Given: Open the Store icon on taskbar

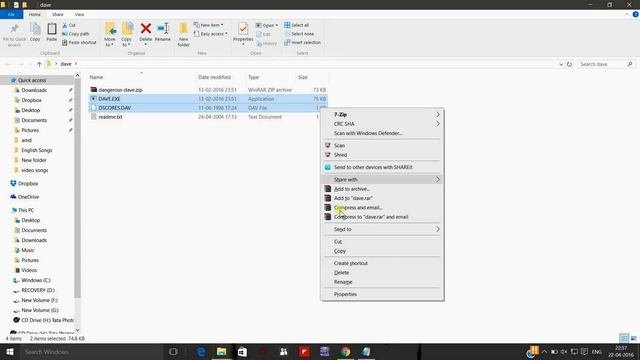Looking at the screenshot, I should [x=242, y=352].
